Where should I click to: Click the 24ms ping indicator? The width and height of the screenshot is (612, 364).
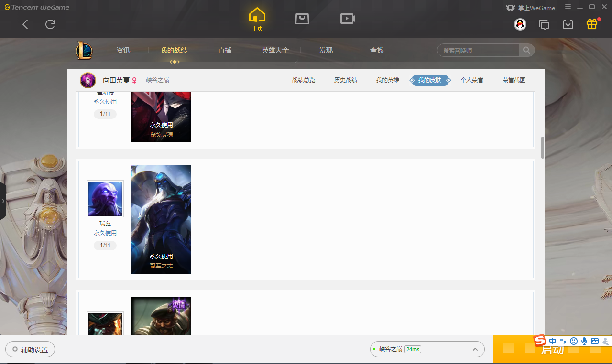[413, 349]
